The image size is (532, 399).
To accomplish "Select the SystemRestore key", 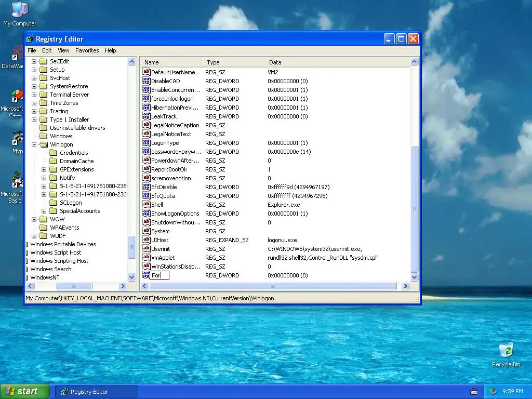I will point(69,86).
